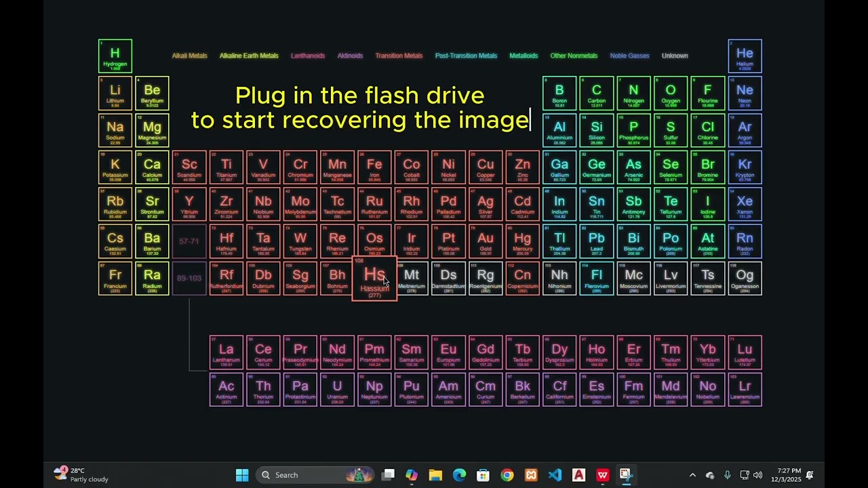Open the weather widget showing 28°C
The height and width of the screenshot is (488, 868).
[81, 474]
